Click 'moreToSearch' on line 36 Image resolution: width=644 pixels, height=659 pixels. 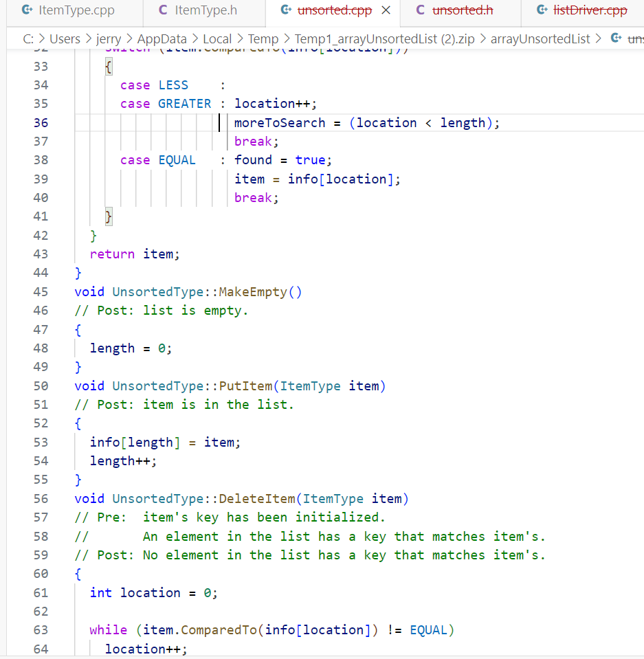tap(280, 123)
